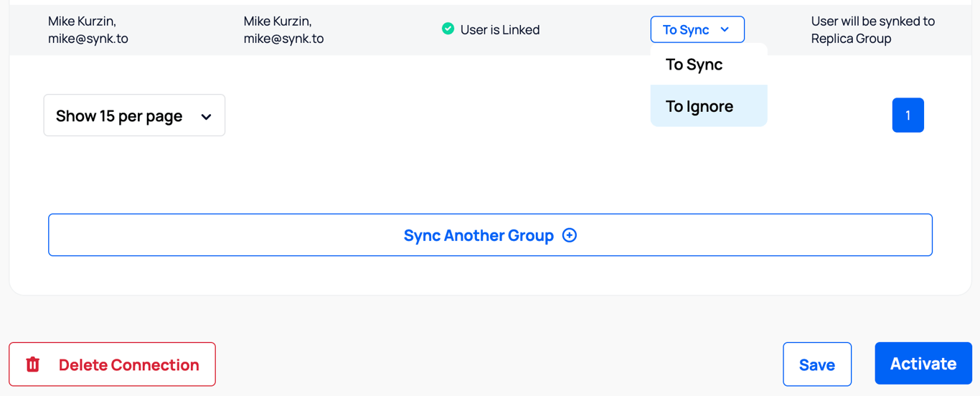Image resolution: width=980 pixels, height=396 pixels.
Task: Click the Delete Connection label
Action: pyautogui.click(x=129, y=364)
